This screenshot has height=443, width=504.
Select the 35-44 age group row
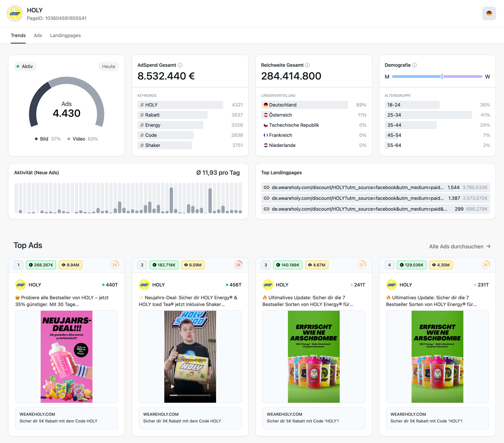pos(437,125)
